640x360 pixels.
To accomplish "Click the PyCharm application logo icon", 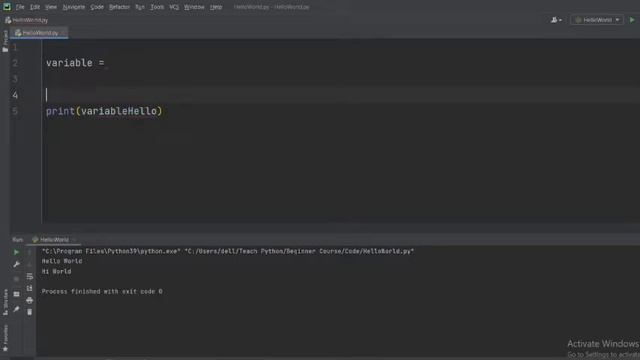I will click(x=7, y=7).
